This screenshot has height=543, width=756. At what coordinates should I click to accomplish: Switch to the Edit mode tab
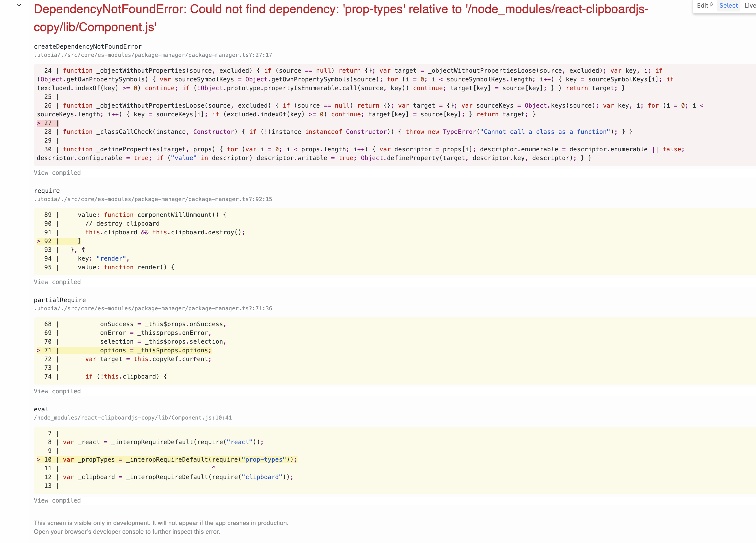pyautogui.click(x=704, y=5)
